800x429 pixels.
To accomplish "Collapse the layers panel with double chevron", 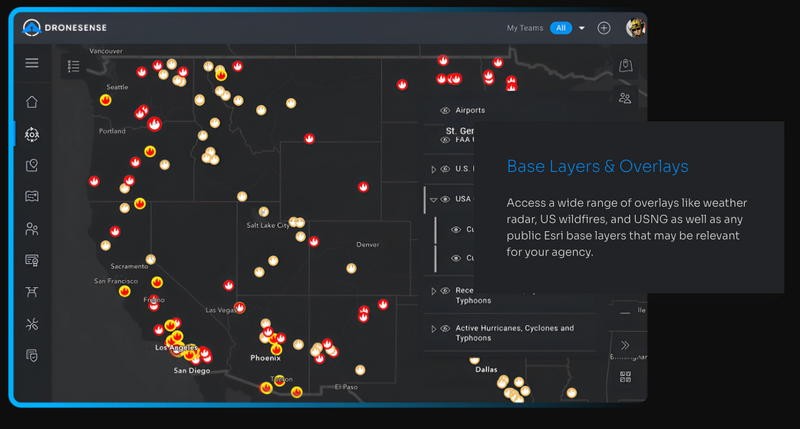I will 626,345.
